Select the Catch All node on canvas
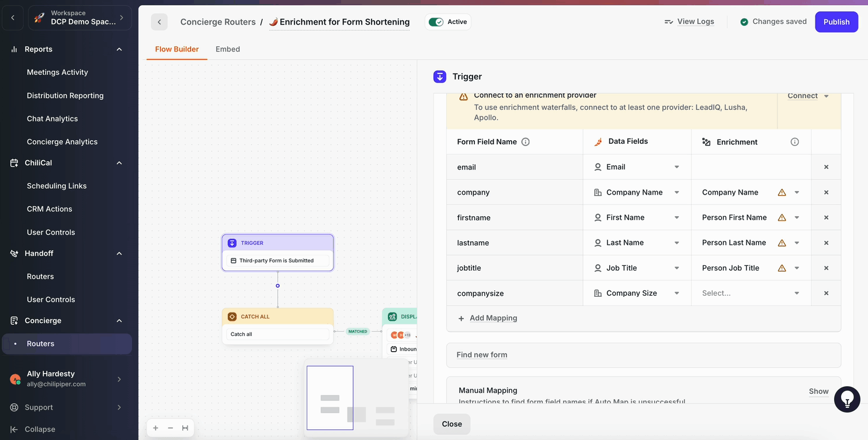The image size is (868, 440). coord(277,327)
